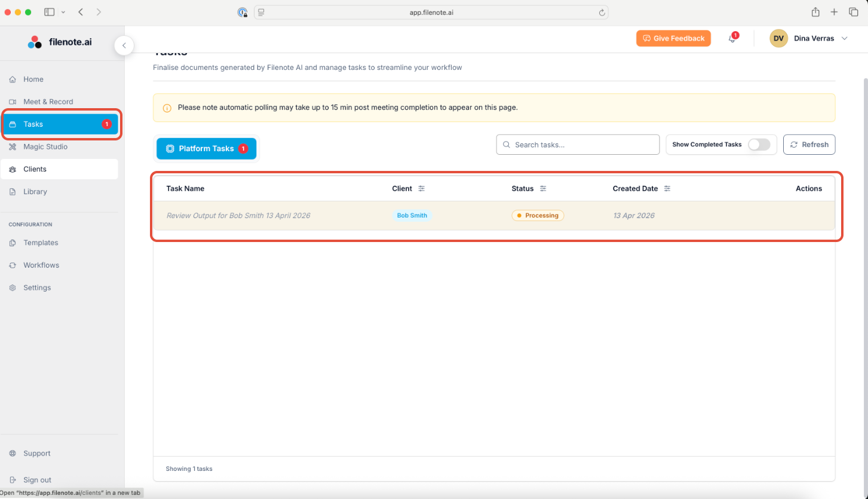The image size is (868, 499).
Task: Click the DV profile avatar
Action: point(778,38)
